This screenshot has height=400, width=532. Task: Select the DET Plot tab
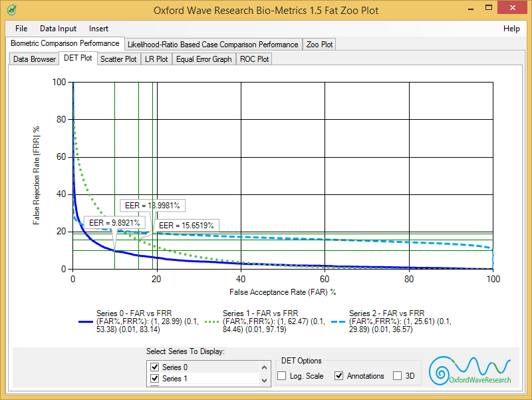coord(78,58)
